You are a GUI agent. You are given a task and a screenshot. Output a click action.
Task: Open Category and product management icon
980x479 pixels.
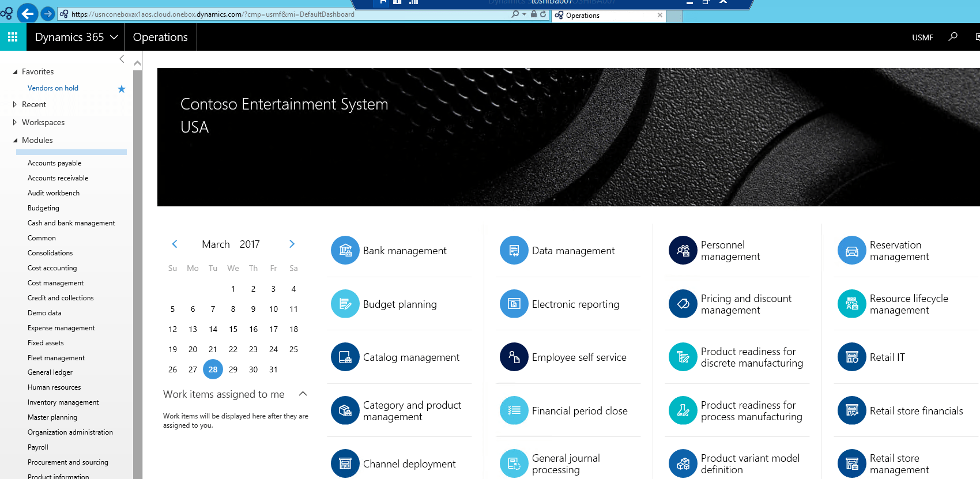(345, 410)
